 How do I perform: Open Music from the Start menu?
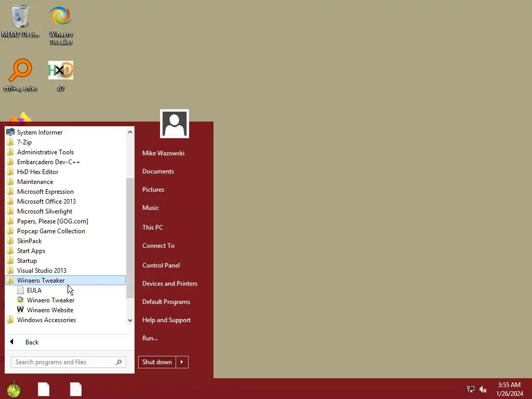tap(151, 208)
